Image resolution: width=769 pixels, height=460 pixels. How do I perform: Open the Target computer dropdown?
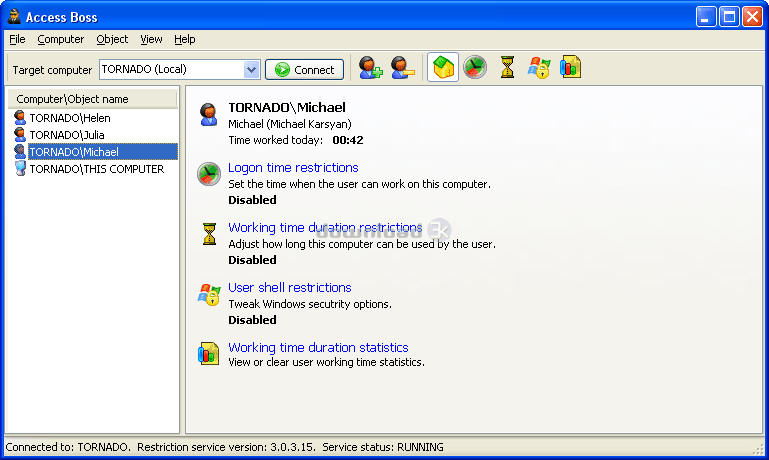pos(252,70)
